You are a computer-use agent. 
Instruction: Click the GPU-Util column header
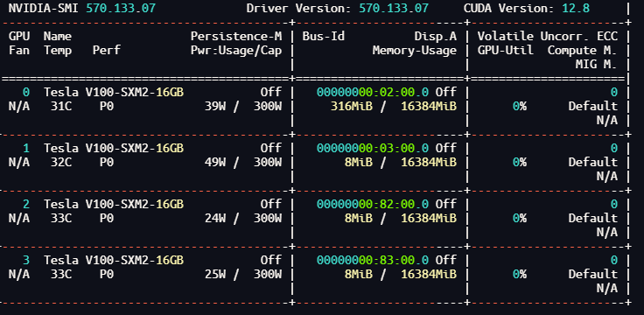(x=506, y=51)
